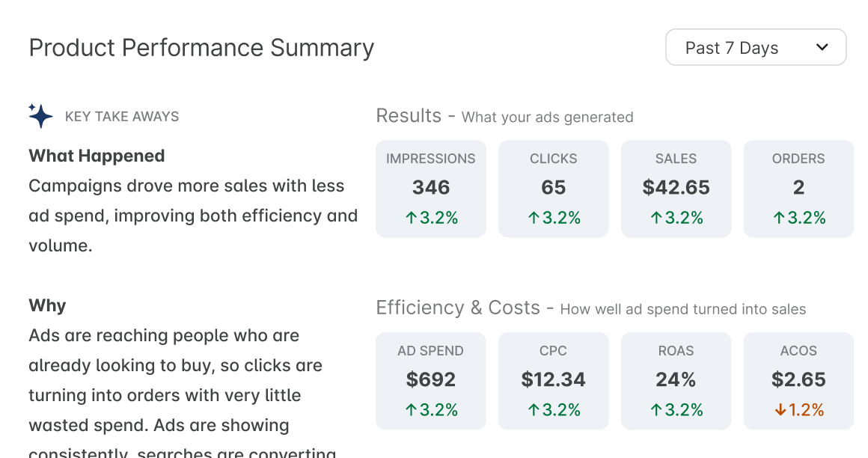Click the Orders metric card

coord(798,188)
